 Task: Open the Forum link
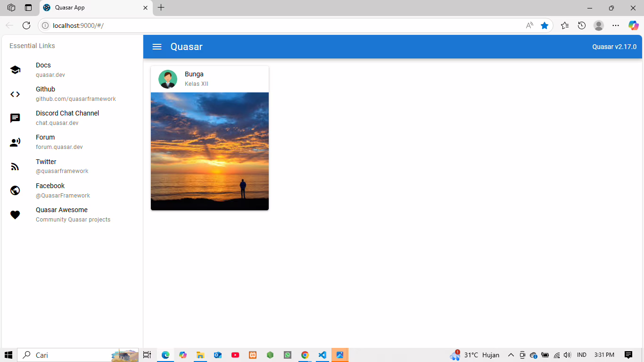click(x=72, y=142)
